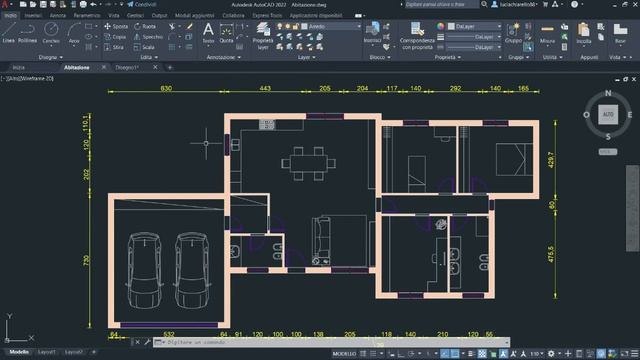Screen dimensions: 640x360
Task: Click the customization hamburger icon in status bar
Action: 635,354
